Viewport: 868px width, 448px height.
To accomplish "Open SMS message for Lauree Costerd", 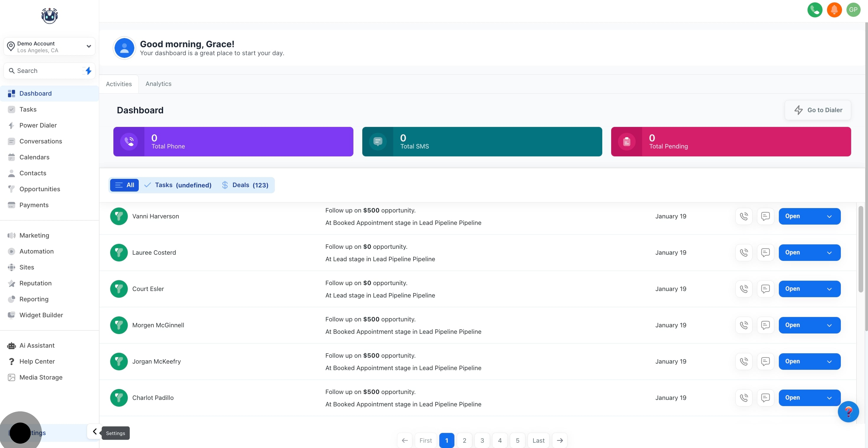I will click(765, 253).
